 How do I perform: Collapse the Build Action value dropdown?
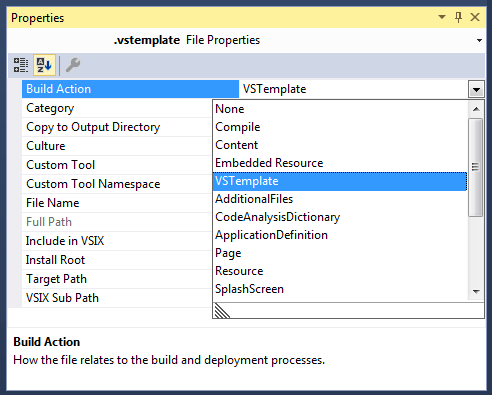pos(476,89)
